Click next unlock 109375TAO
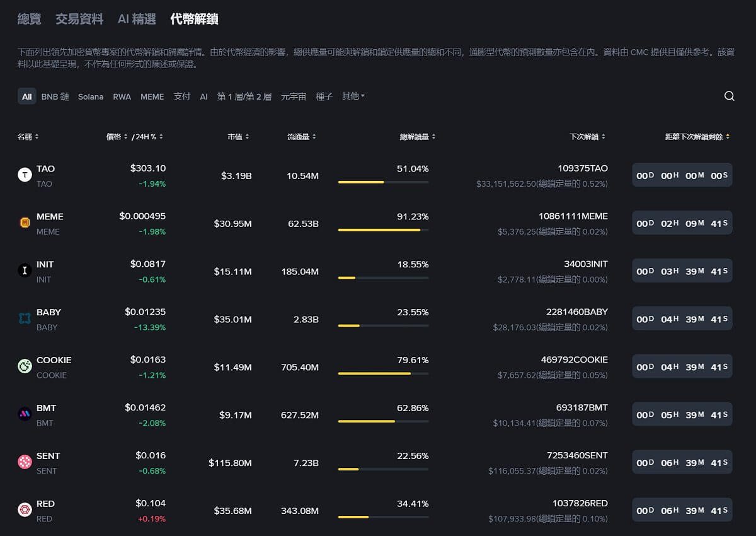 coord(583,168)
